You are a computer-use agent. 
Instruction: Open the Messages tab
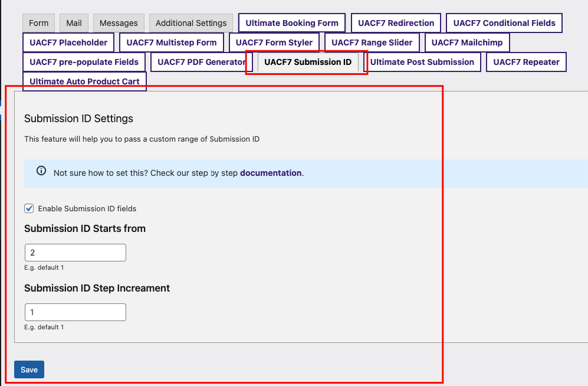click(118, 22)
